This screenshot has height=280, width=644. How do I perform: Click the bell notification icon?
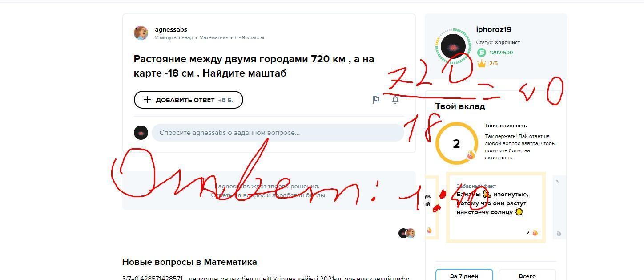[395, 100]
